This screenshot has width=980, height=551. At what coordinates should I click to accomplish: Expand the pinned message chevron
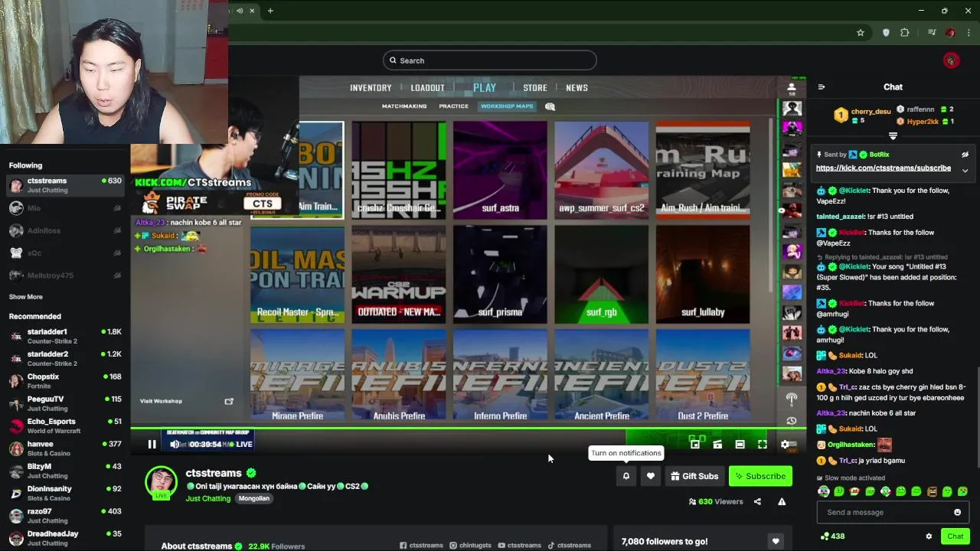tap(965, 170)
